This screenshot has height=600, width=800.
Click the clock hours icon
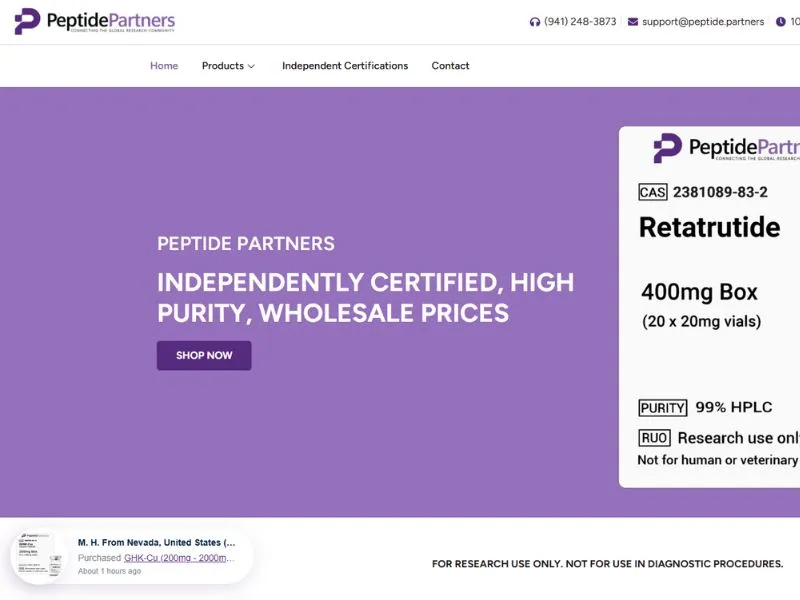781,22
